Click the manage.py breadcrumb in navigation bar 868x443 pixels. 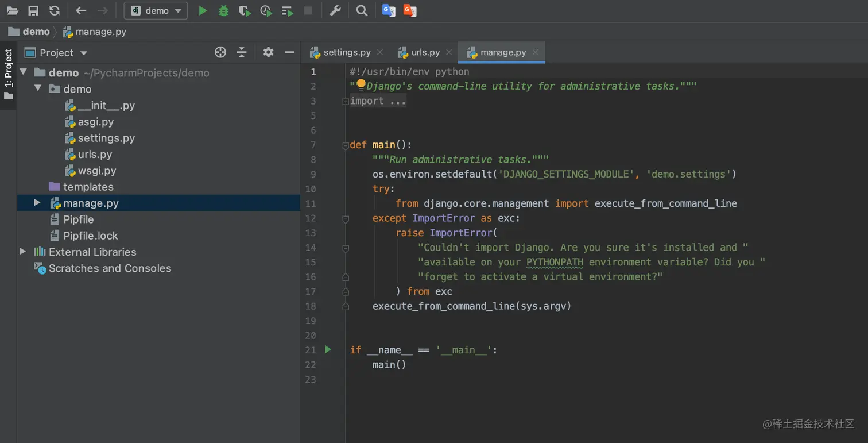pyautogui.click(x=95, y=32)
